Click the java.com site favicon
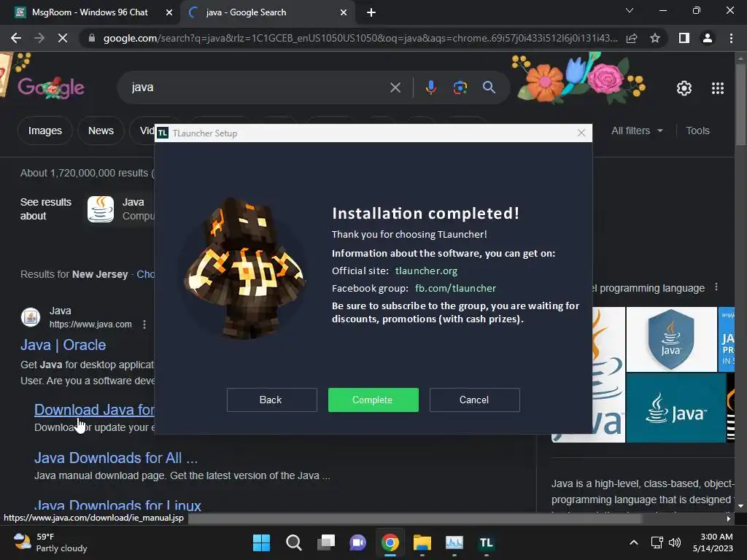Screen dimensions: 747x560 (x=31, y=317)
